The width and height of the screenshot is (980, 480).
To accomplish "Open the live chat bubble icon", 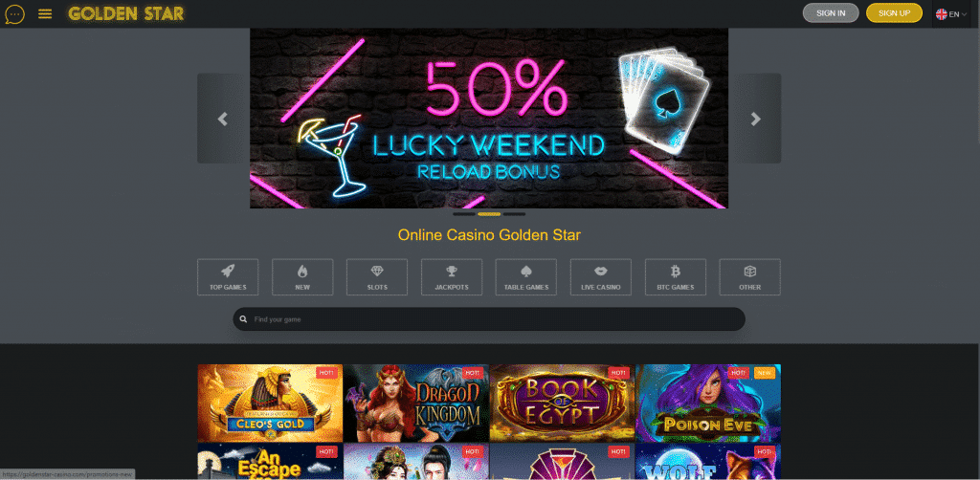I will (14, 13).
